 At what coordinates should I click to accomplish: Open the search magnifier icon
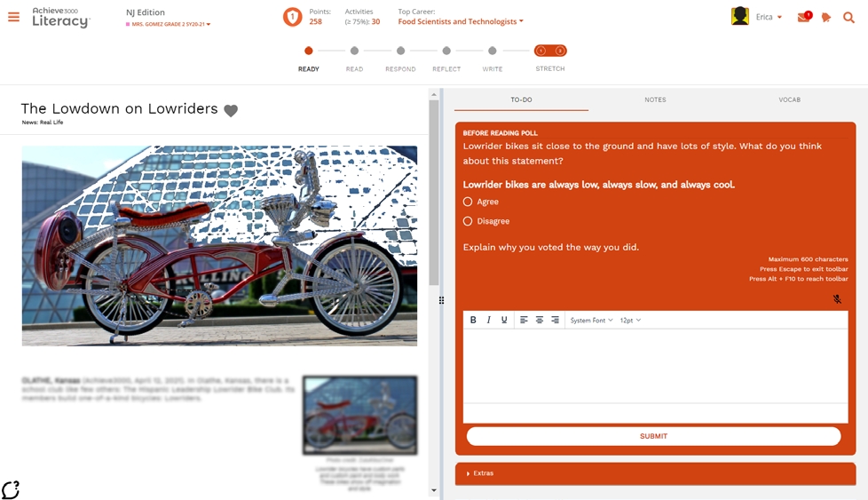click(x=848, y=17)
